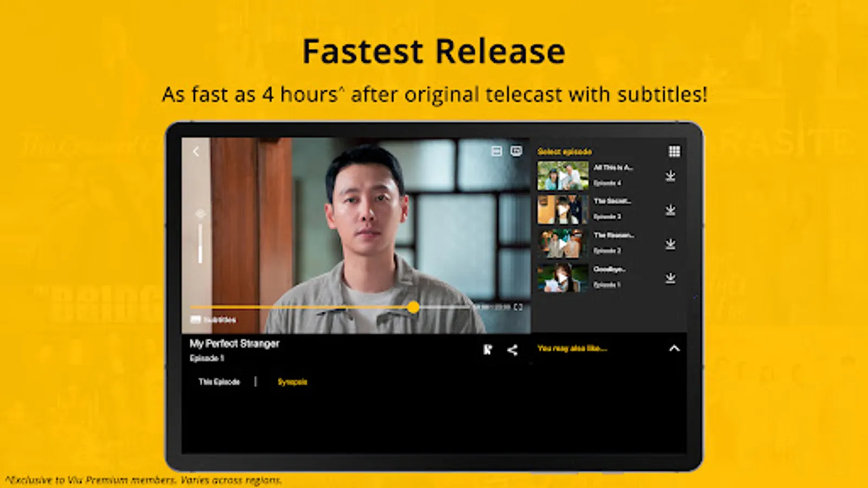Click the 'You may also like...' label
This screenshot has width=868, height=488.
coord(572,349)
